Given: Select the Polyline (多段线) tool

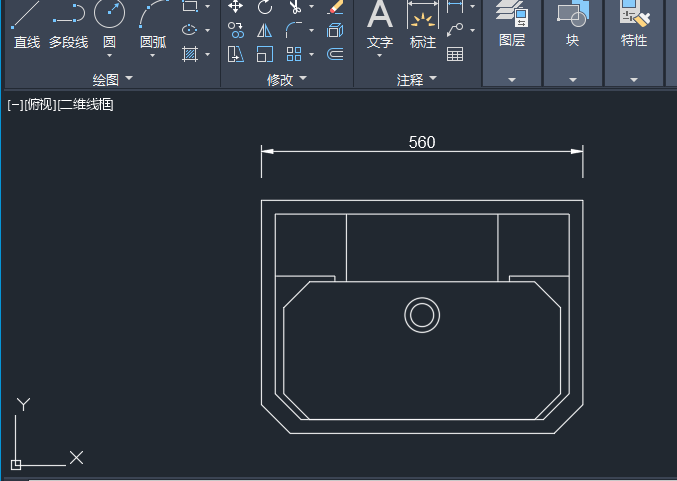Looking at the screenshot, I should [x=68, y=14].
